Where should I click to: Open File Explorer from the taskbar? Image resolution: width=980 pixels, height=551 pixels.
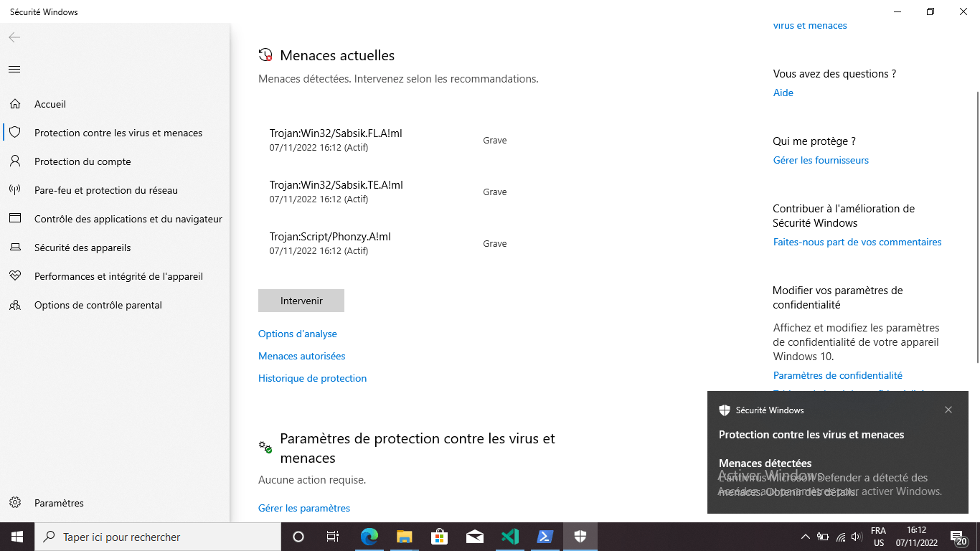coord(405,537)
